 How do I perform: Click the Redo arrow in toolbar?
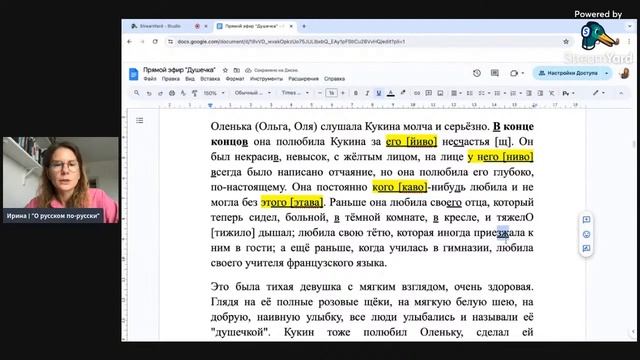coord(160,93)
